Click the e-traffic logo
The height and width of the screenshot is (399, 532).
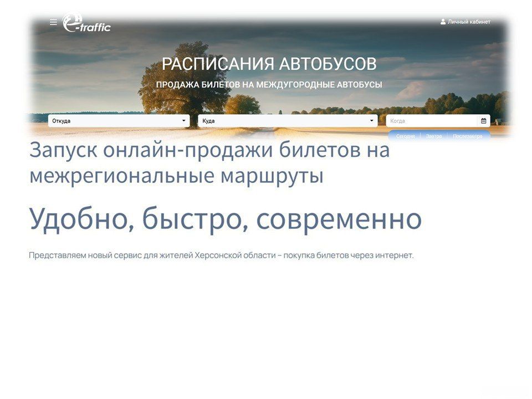(x=87, y=23)
